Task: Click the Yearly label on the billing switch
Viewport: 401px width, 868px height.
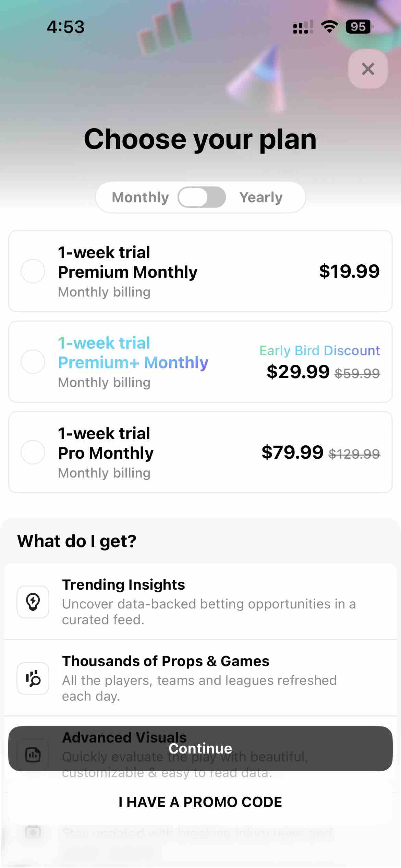Action: [x=261, y=197]
